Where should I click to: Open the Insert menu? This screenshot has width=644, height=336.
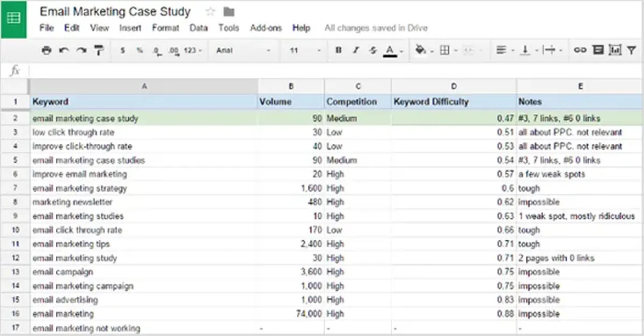click(x=130, y=28)
